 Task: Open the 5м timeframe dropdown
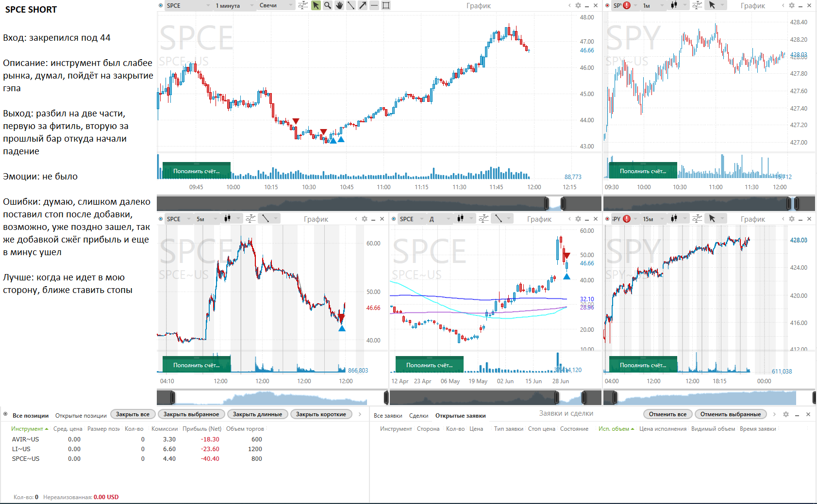206,219
